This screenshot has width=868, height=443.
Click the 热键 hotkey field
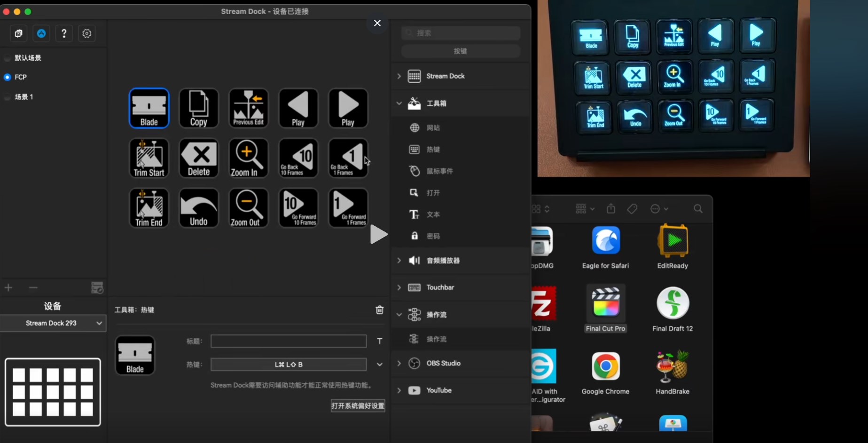point(289,364)
